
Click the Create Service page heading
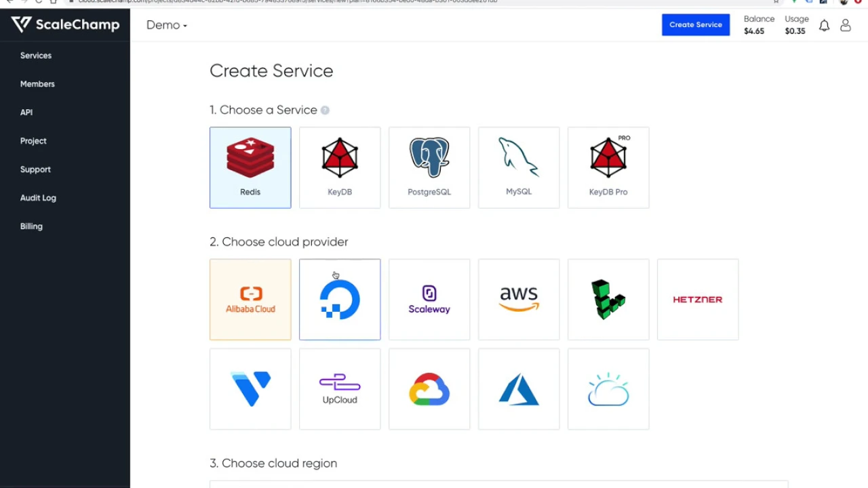[271, 71]
